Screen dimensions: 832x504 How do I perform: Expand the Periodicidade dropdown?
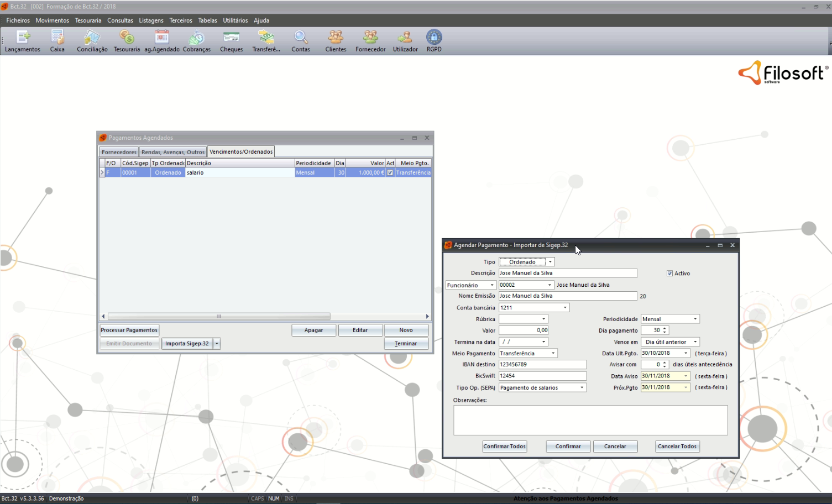click(x=695, y=319)
